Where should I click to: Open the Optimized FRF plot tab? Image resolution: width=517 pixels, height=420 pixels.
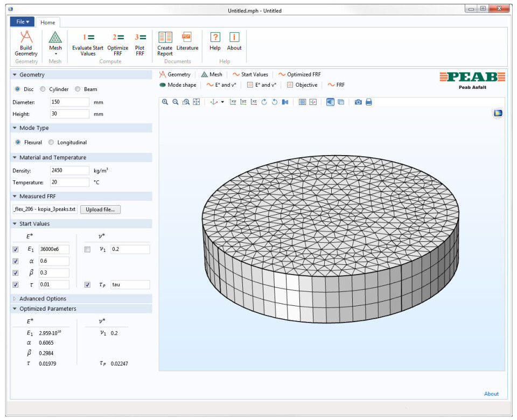tap(299, 74)
